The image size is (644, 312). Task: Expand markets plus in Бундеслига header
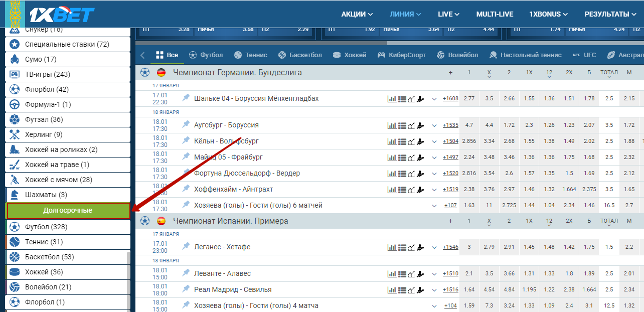pyautogui.click(x=450, y=73)
